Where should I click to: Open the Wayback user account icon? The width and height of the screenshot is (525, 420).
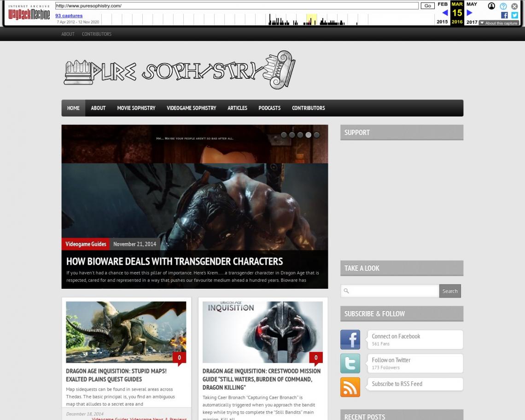click(x=491, y=6)
